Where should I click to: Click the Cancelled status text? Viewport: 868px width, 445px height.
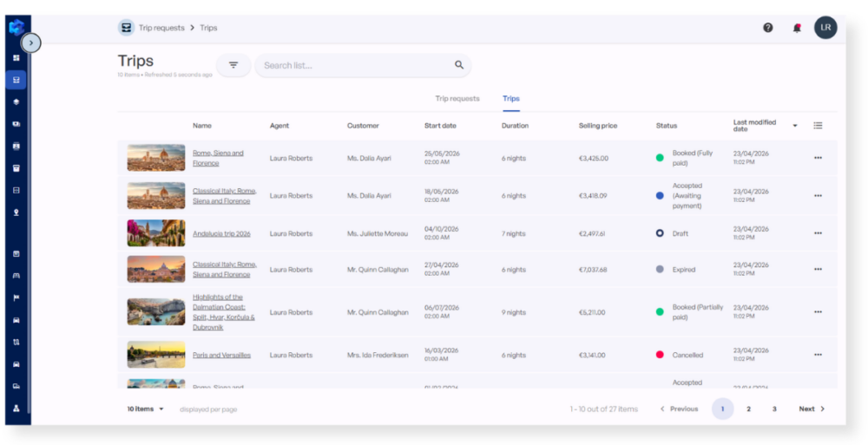pos(687,355)
